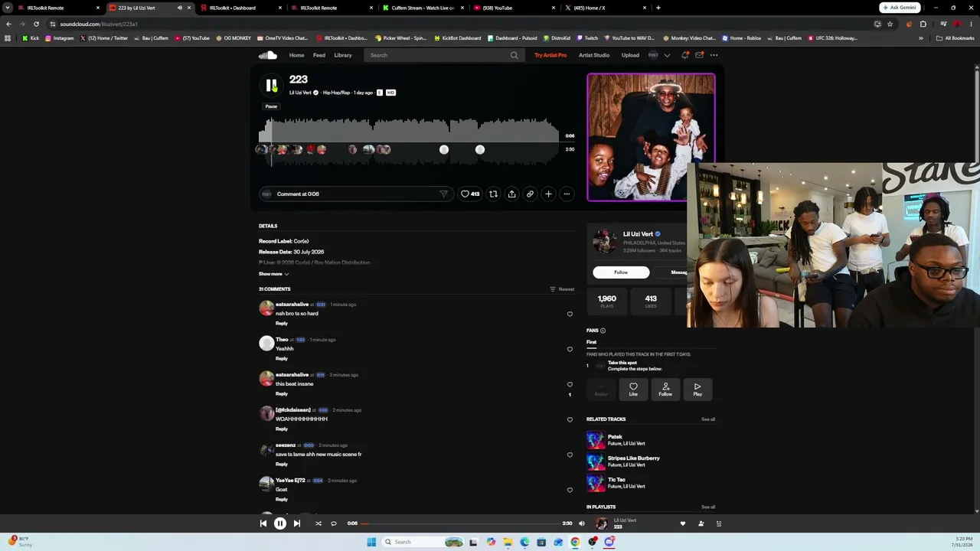Open Chrome tab search dropdown
980x551 pixels.
click(8, 8)
